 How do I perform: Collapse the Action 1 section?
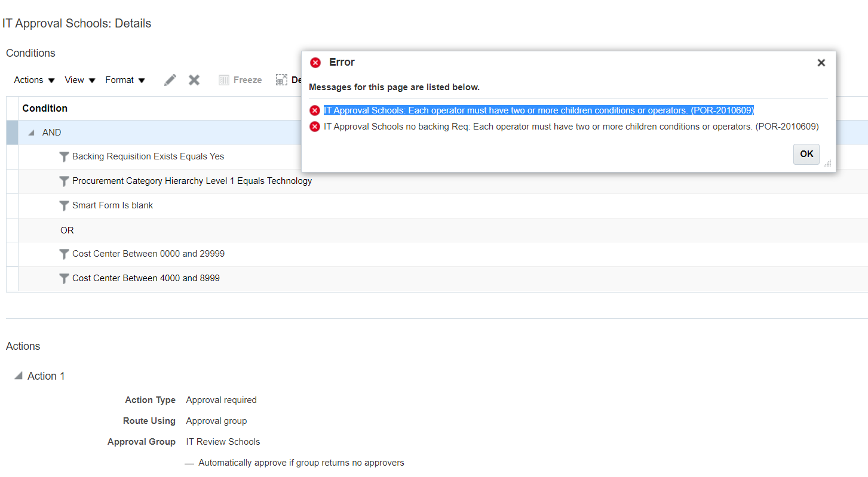[19, 376]
